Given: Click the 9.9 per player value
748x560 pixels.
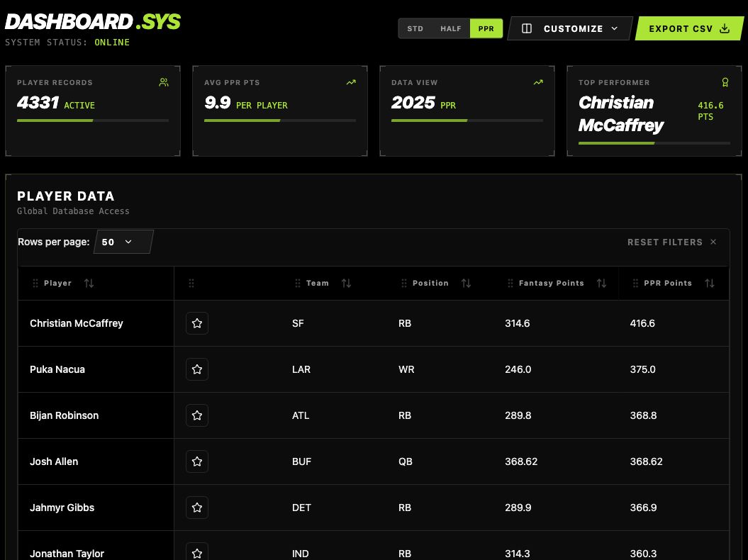Looking at the screenshot, I should pyautogui.click(x=218, y=103).
